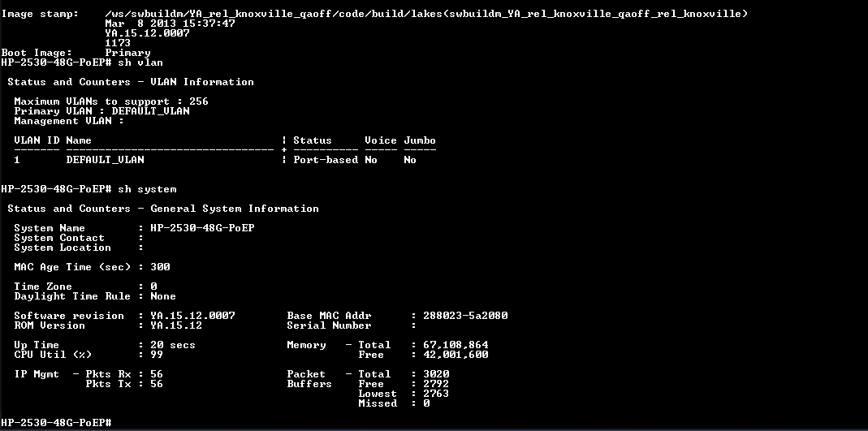Select ROM Version value 'YA.15.12'
868x431 pixels.
pyautogui.click(x=176, y=325)
